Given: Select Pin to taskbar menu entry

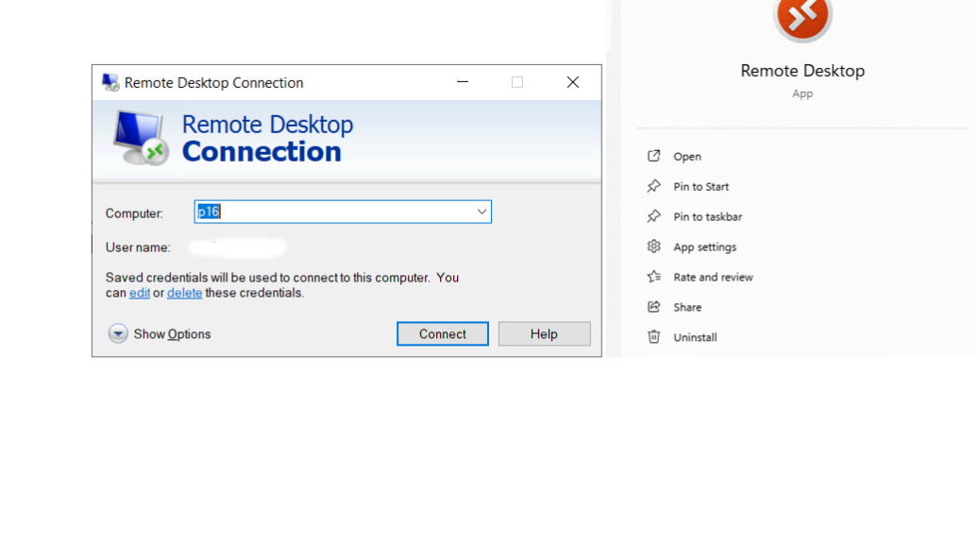Looking at the screenshot, I should point(707,216).
